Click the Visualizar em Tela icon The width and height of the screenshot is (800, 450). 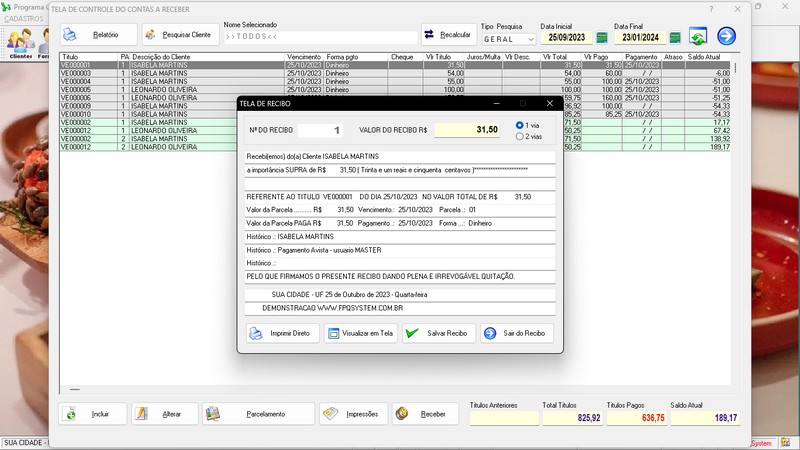pyautogui.click(x=334, y=333)
